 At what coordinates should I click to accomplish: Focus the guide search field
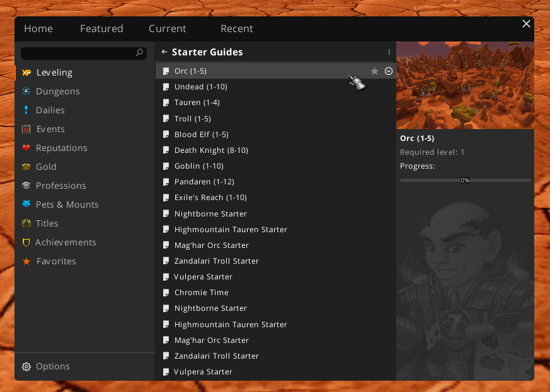84,53
